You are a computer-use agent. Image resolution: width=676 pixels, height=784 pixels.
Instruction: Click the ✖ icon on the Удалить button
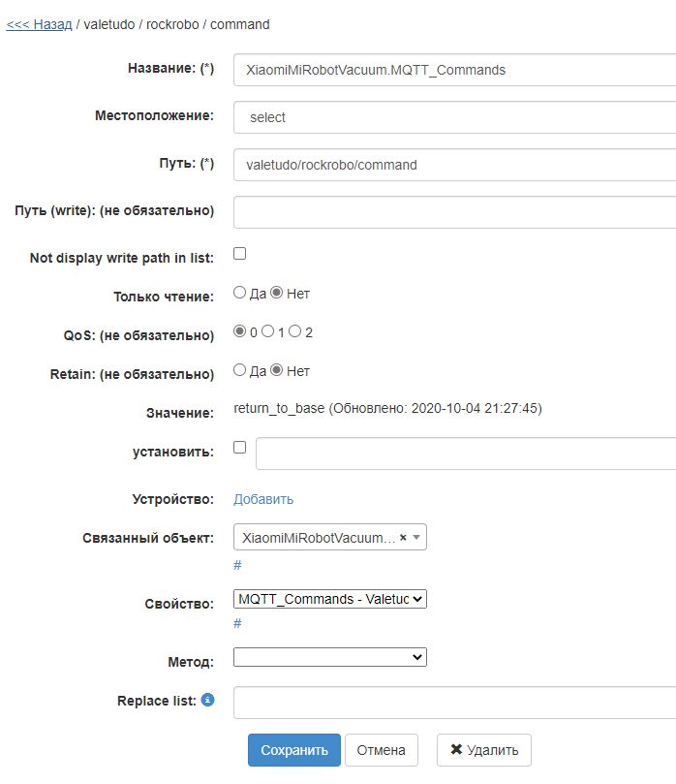click(x=454, y=749)
